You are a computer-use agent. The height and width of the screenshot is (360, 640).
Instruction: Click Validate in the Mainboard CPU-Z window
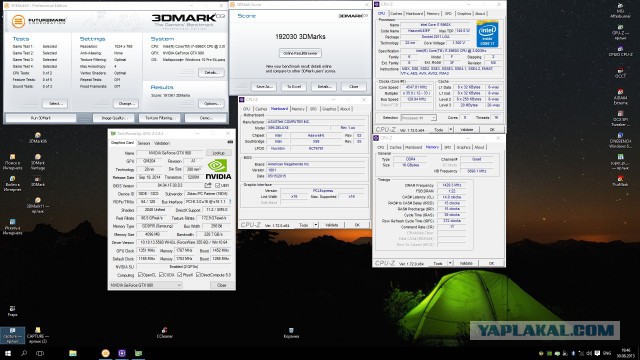click(331, 225)
